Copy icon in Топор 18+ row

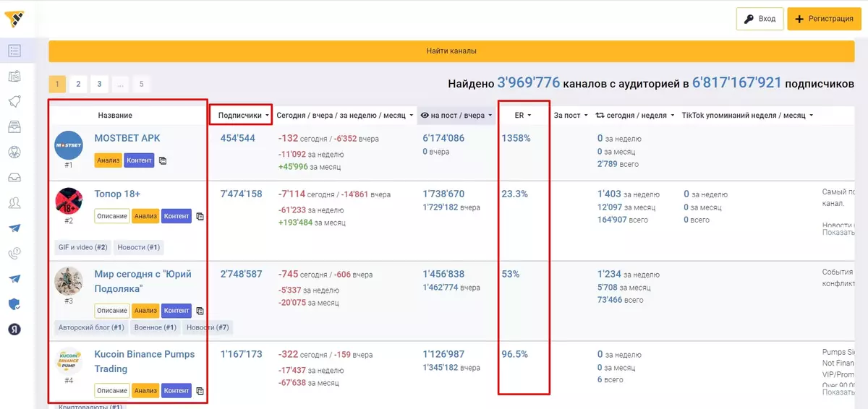[200, 216]
